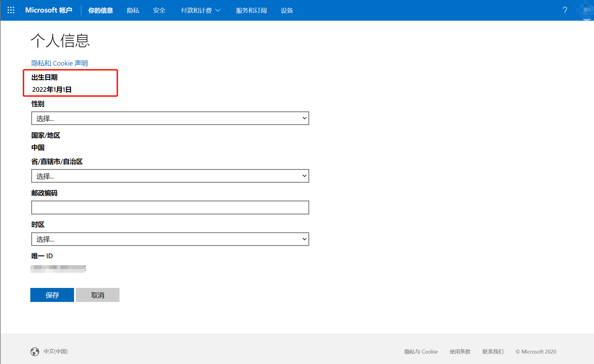Open the 省/直辖市/自治区 dropdown

[170, 176]
